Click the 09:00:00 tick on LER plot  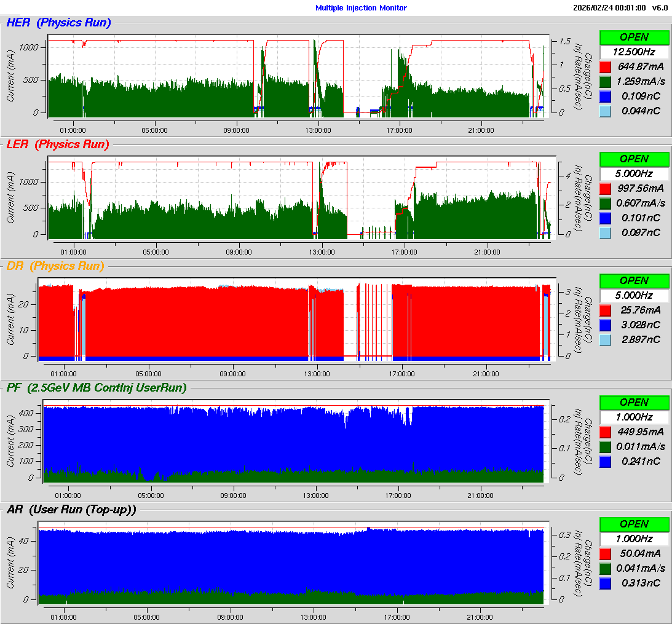pos(239,252)
